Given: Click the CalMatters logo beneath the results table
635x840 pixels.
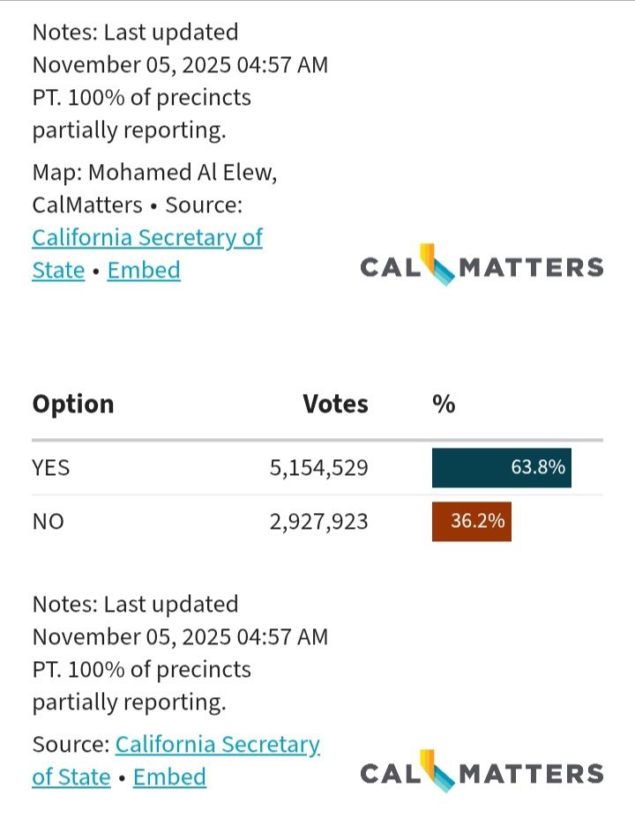Looking at the screenshot, I should coord(482,773).
